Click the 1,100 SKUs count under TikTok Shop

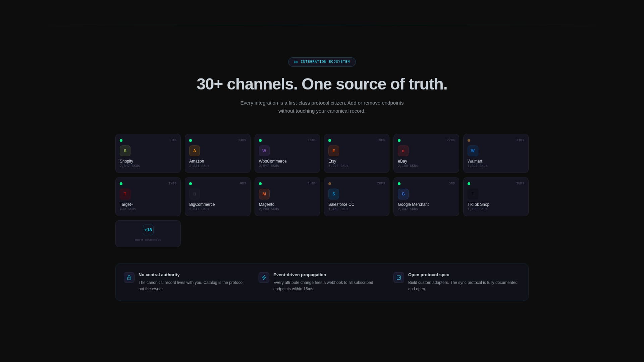point(478,209)
